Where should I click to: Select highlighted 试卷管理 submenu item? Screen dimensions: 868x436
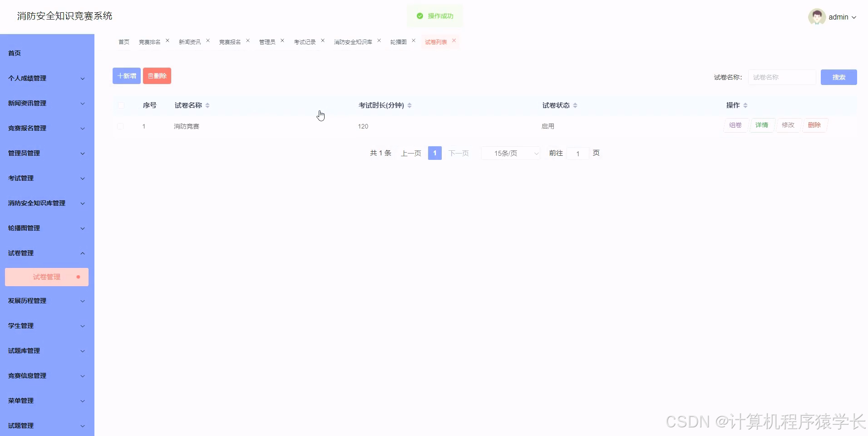tap(47, 277)
